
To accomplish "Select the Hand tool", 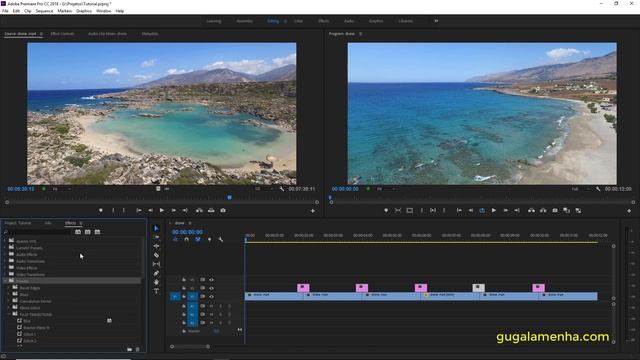I will point(156,282).
